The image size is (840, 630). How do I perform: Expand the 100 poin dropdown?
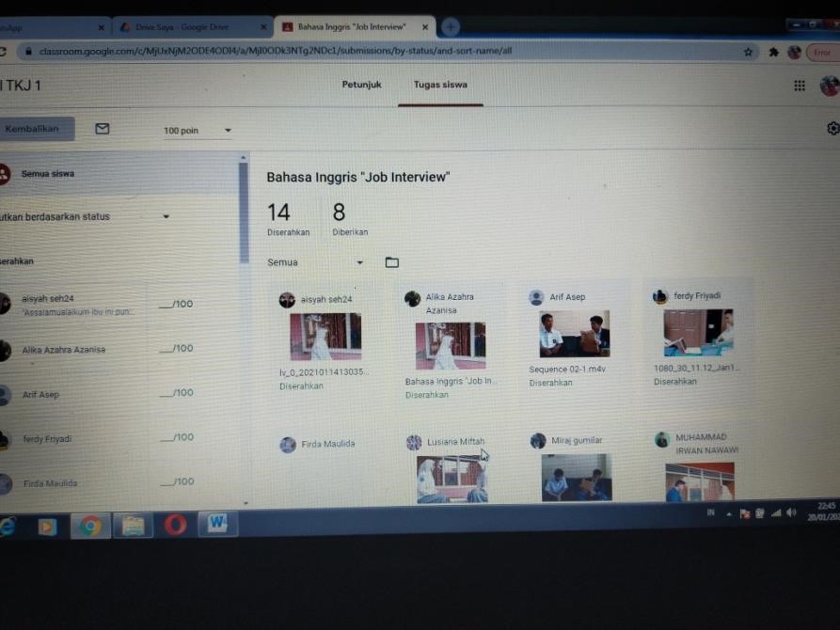227,131
